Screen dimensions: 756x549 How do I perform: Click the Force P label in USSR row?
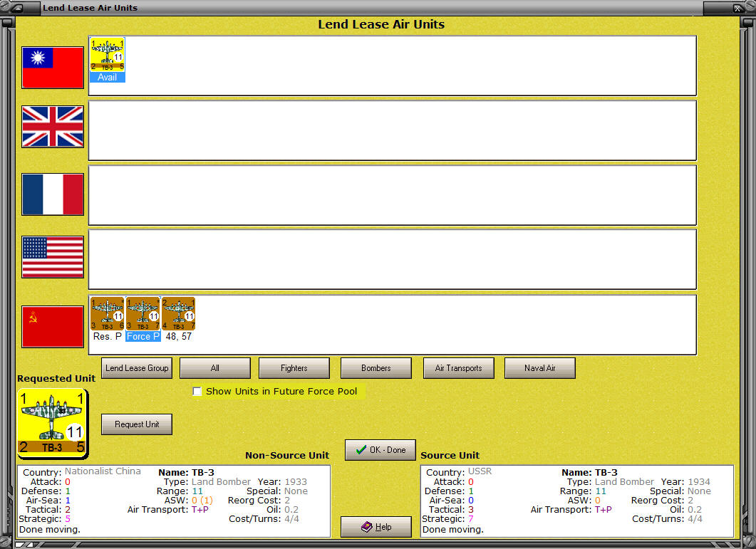pos(143,336)
